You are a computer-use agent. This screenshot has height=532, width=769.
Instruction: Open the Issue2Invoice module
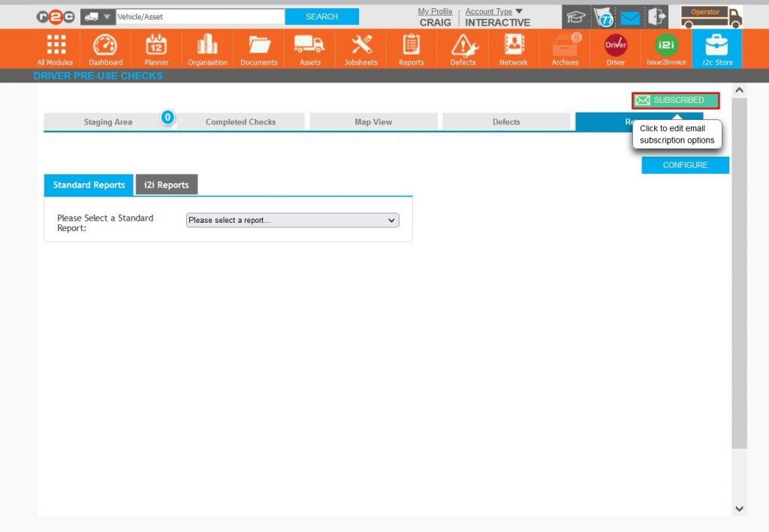point(665,48)
